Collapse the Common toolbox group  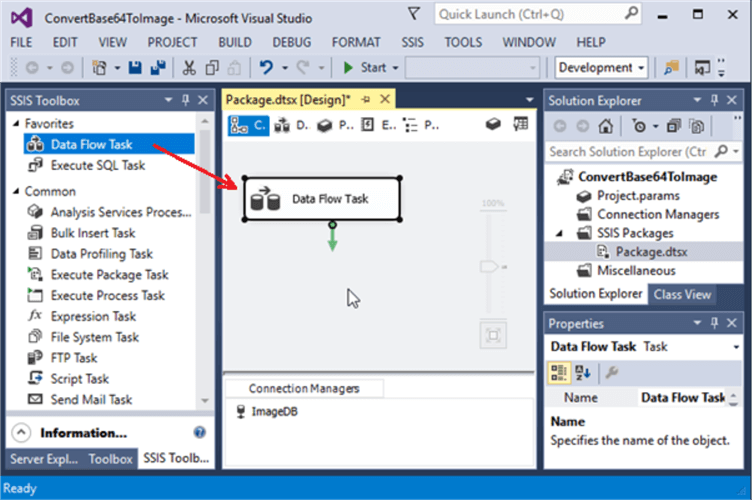pos(16,191)
